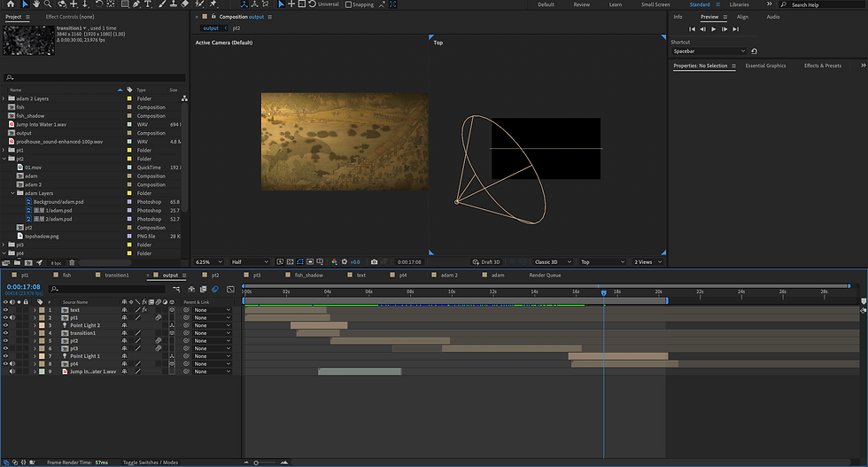Toggle the fx switch on the text layer
868x467 pixels.
tap(144, 310)
